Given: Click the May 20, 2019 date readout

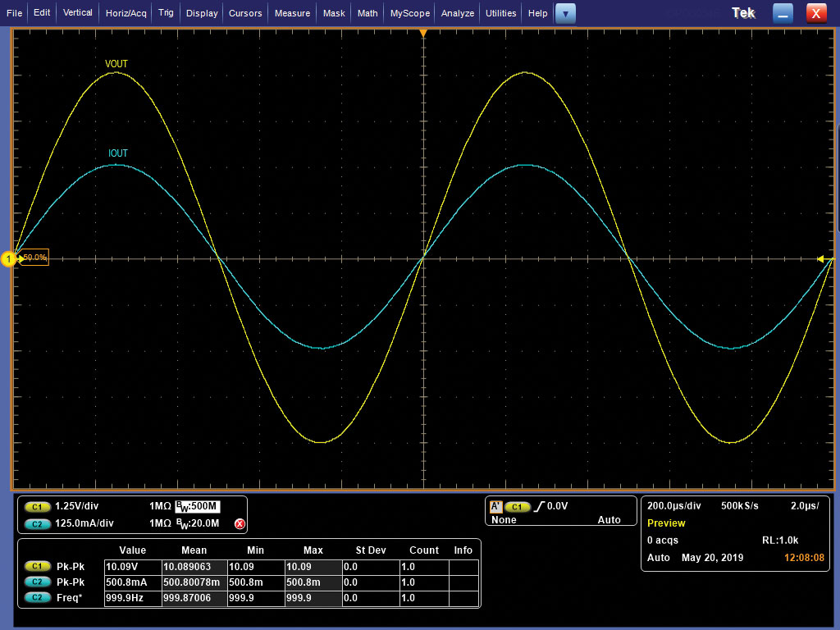Looking at the screenshot, I should point(712,558).
